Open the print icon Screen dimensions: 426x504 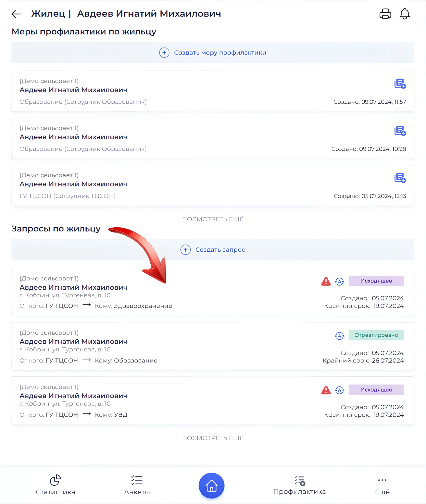point(385,14)
